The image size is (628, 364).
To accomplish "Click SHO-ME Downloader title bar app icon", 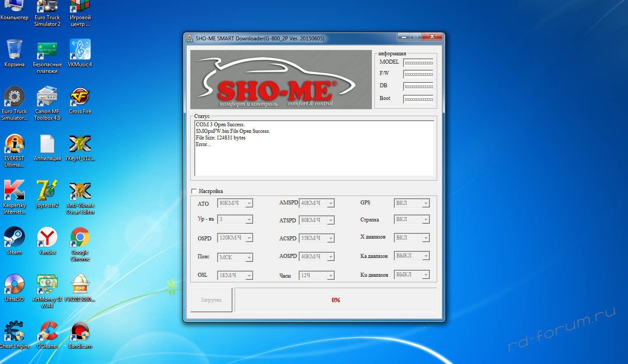I will pyautogui.click(x=189, y=38).
